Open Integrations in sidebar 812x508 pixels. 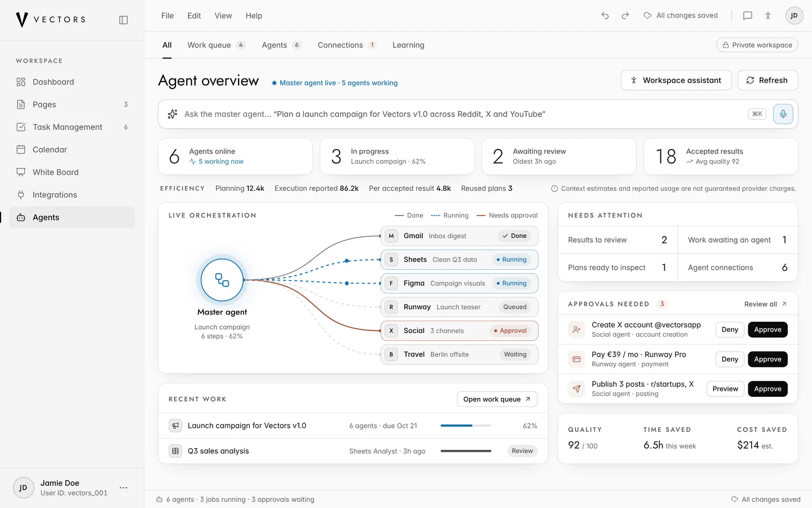[72, 195]
